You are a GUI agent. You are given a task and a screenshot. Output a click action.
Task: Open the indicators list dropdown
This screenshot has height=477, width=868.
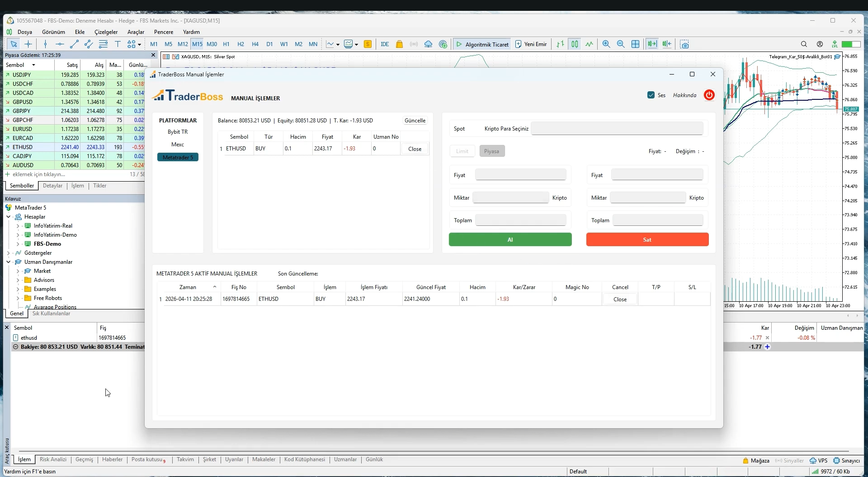pyautogui.click(x=351, y=44)
